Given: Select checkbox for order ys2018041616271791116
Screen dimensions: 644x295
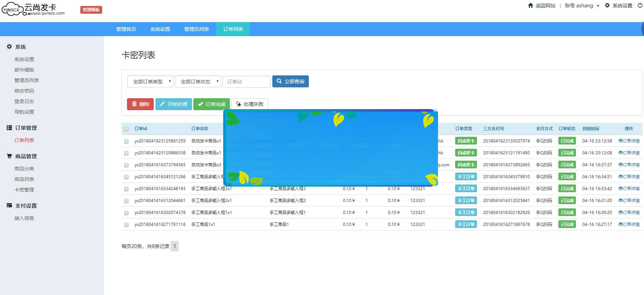Looking at the screenshot, I should 126,224.
